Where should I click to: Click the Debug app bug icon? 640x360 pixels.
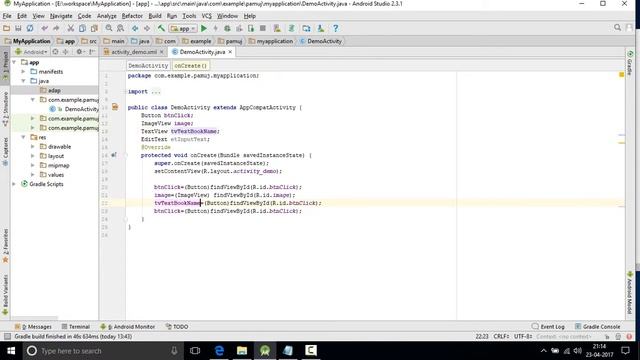coord(227,28)
